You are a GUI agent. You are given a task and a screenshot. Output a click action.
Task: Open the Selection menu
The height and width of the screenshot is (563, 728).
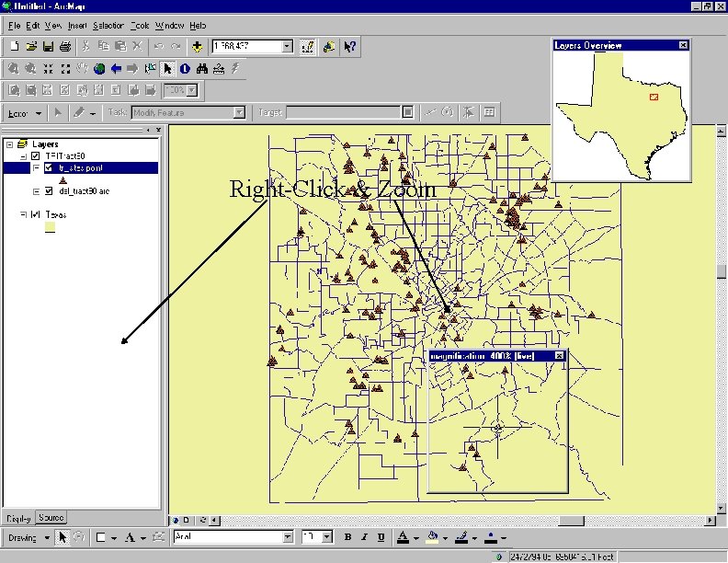108,26
